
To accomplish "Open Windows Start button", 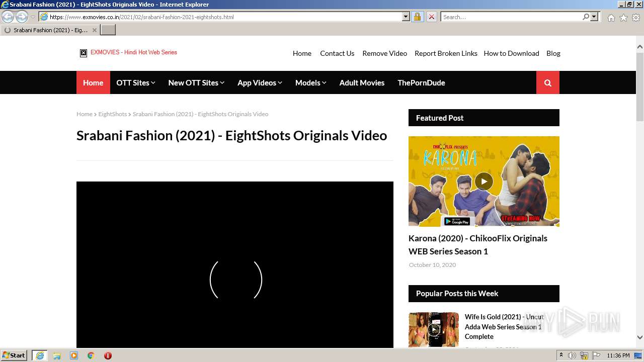I will coord(14,355).
